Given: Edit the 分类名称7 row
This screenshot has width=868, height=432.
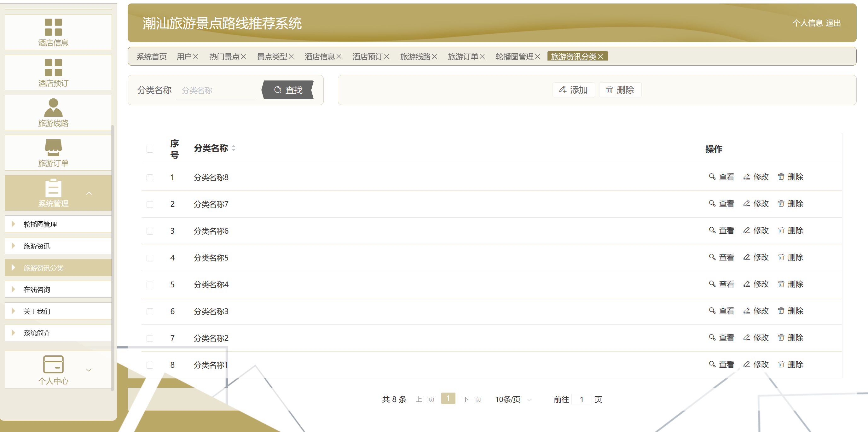Looking at the screenshot, I should [x=756, y=204].
